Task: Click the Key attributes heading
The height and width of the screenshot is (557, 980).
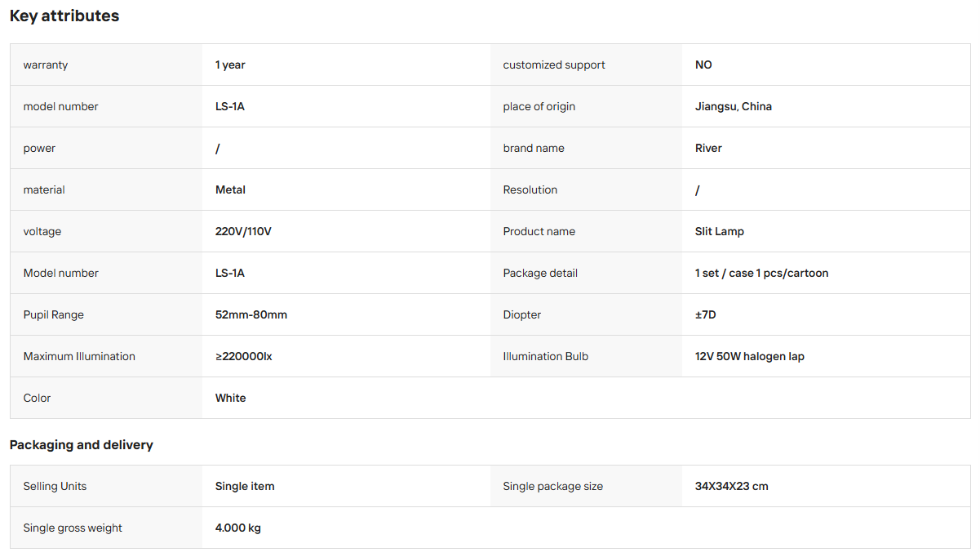Action: (x=64, y=16)
